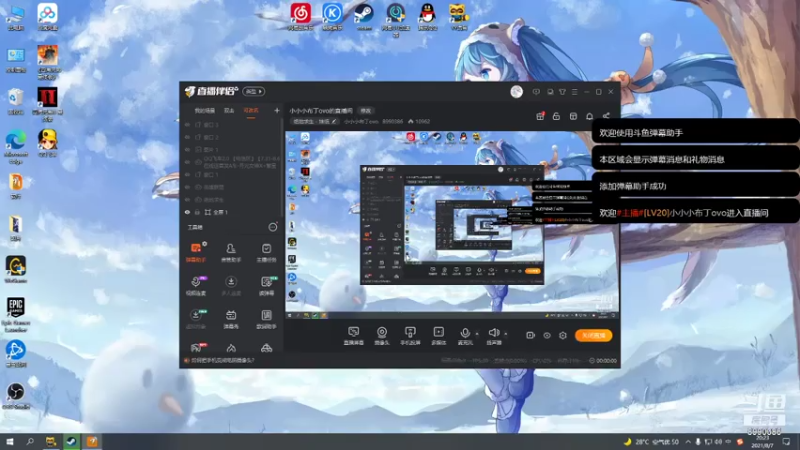Click the orange 关闭直播 button
Image resolution: width=800 pixels, height=450 pixels.
[593, 335]
